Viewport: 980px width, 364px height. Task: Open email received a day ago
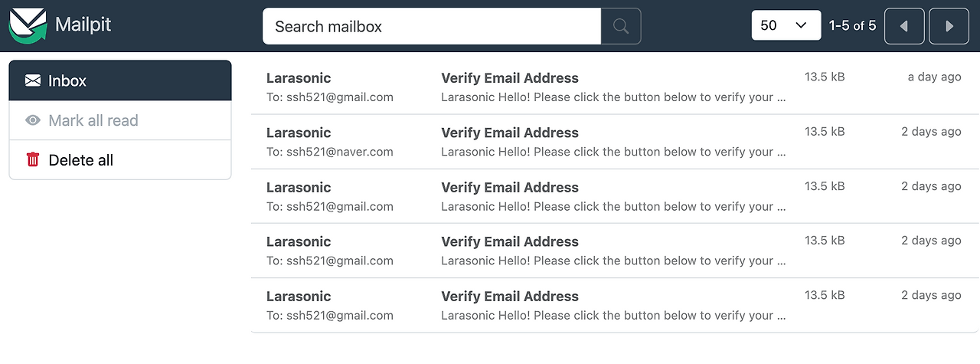(615, 87)
